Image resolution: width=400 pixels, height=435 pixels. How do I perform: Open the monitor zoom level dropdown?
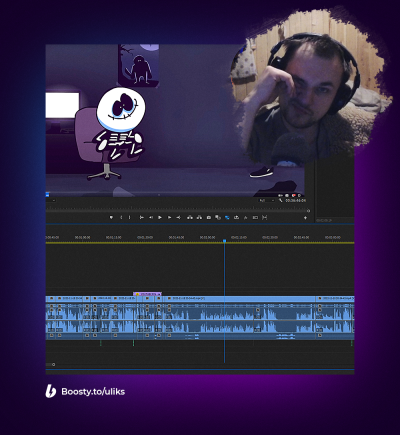point(51,200)
